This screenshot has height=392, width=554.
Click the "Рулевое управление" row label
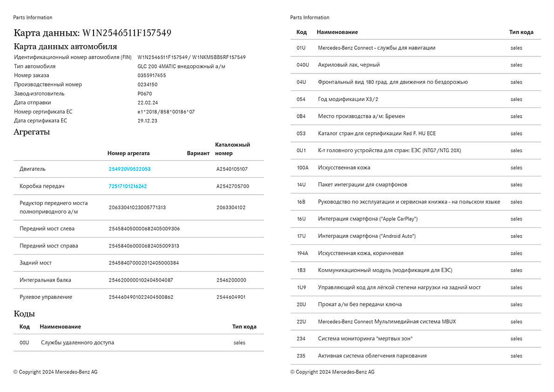pos(46,297)
